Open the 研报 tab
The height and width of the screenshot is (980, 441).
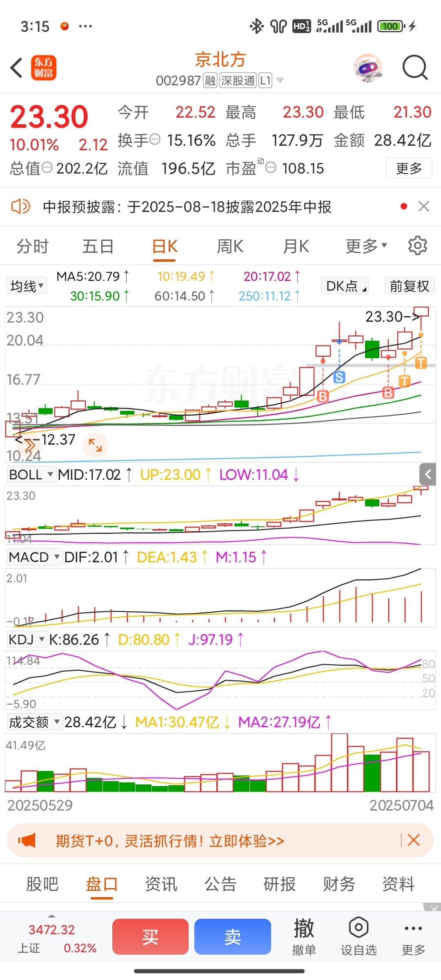pos(280,884)
